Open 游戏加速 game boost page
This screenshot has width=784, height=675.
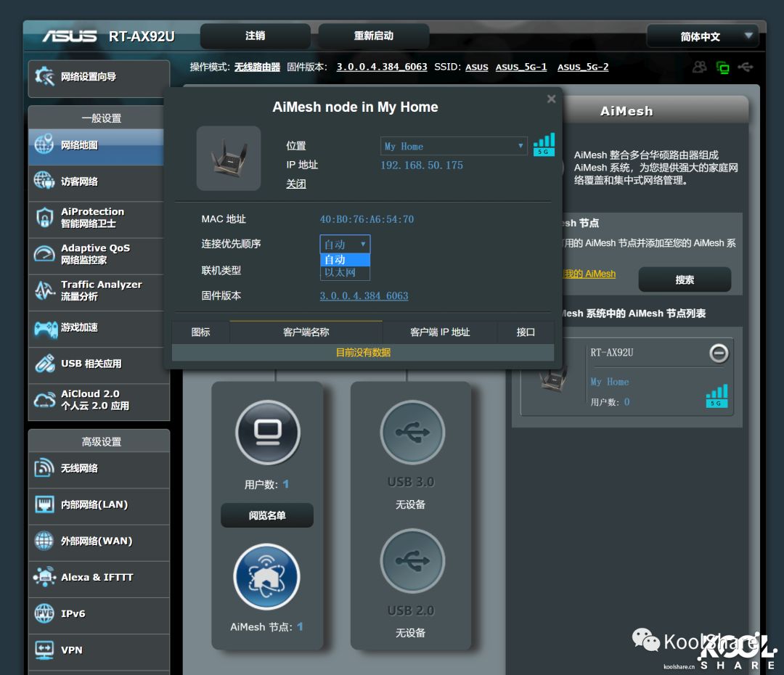pos(96,327)
